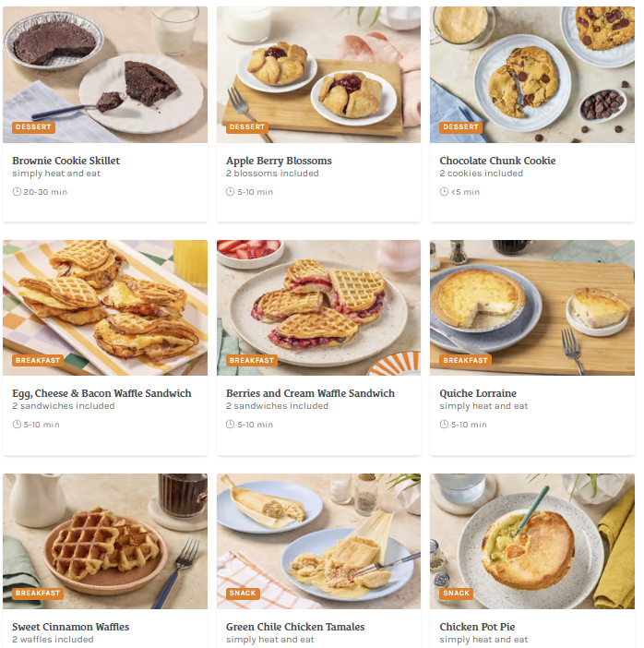The image size is (644, 648).
Task: Click the clock icon beside <5 min
Action: click(444, 192)
